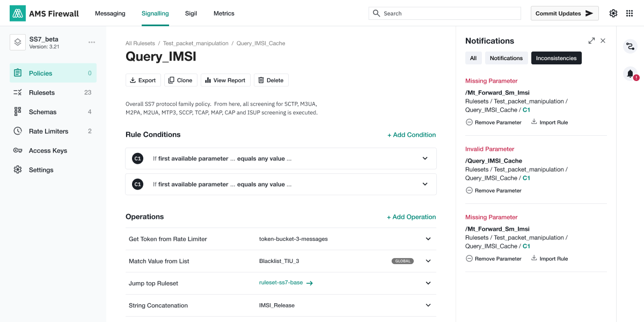Click the Export download icon
Viewport: 644px width, 322px height.
(x=133, y=80)
